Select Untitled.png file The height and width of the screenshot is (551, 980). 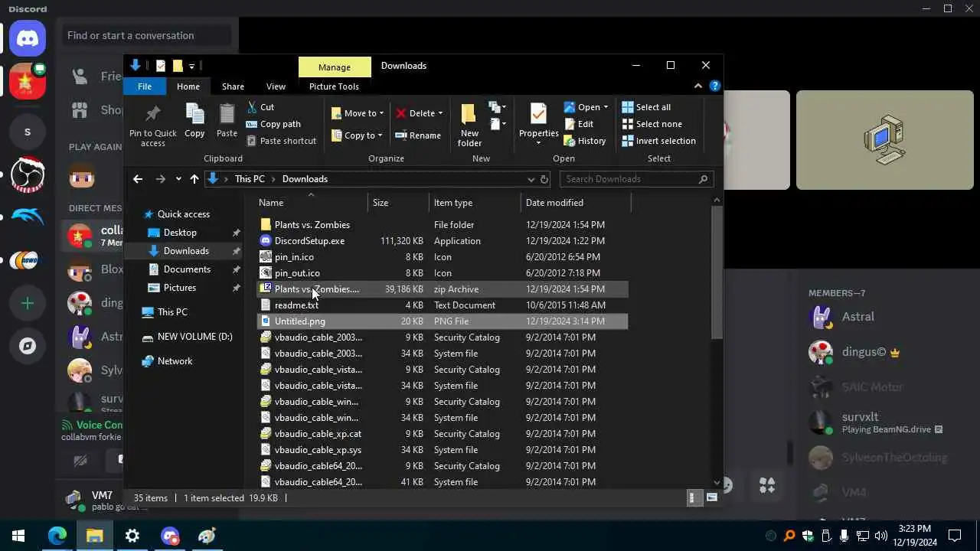click(443, 321)
